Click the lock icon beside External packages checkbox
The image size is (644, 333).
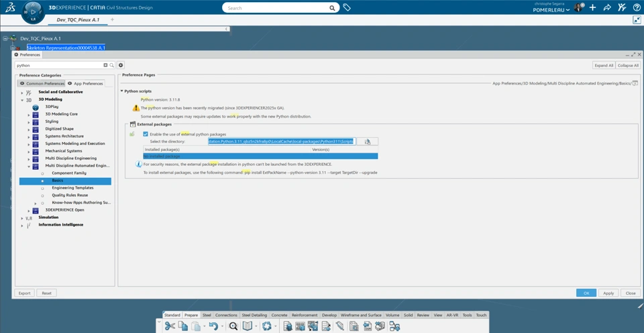click(x=132, y=134)
